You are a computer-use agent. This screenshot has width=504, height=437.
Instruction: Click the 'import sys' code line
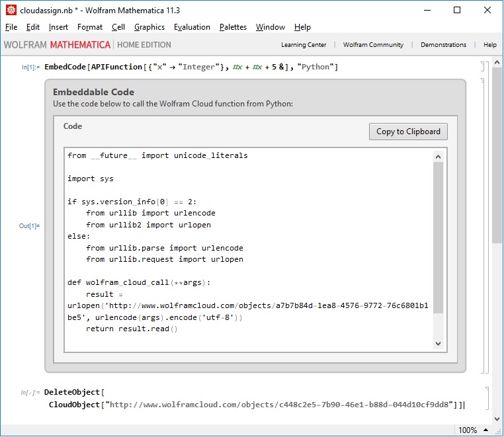click(x=91, y=179)
